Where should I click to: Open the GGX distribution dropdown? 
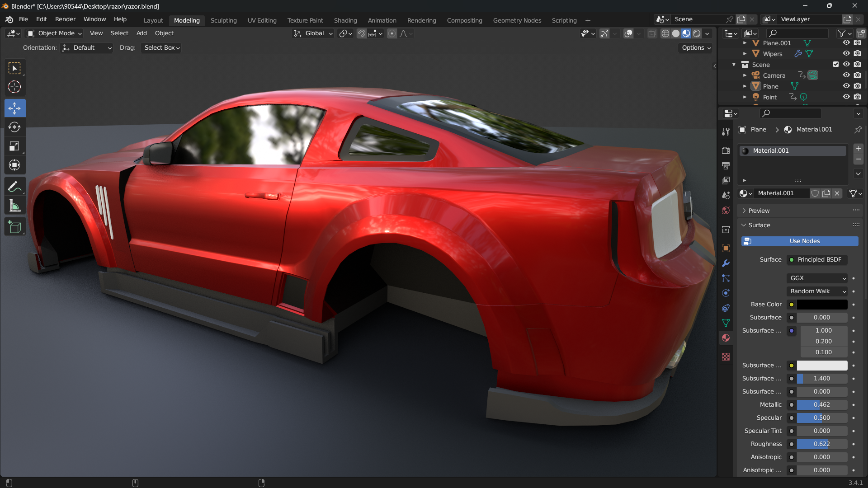pos(817,278)
